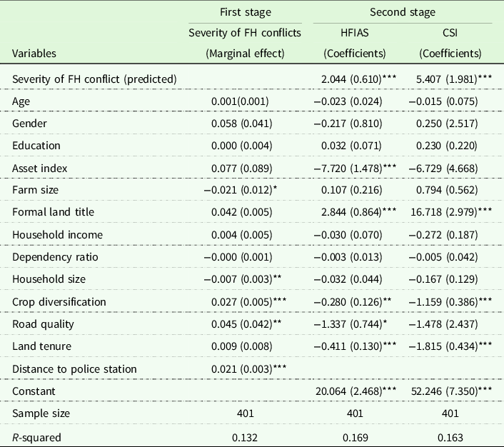
Task: Click the R-squared value 0.132
Action: tap(246, 437)
